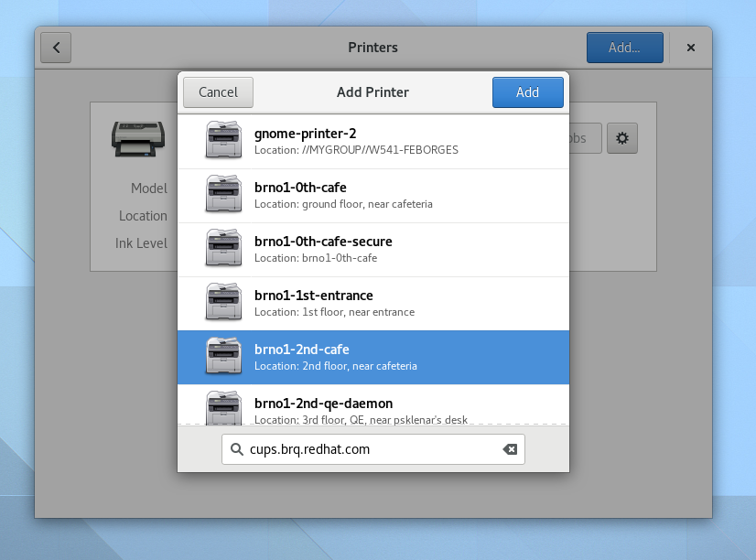
Task: Select the brno1-2nd-qe-daemon printer name
Action: [323, 404]
